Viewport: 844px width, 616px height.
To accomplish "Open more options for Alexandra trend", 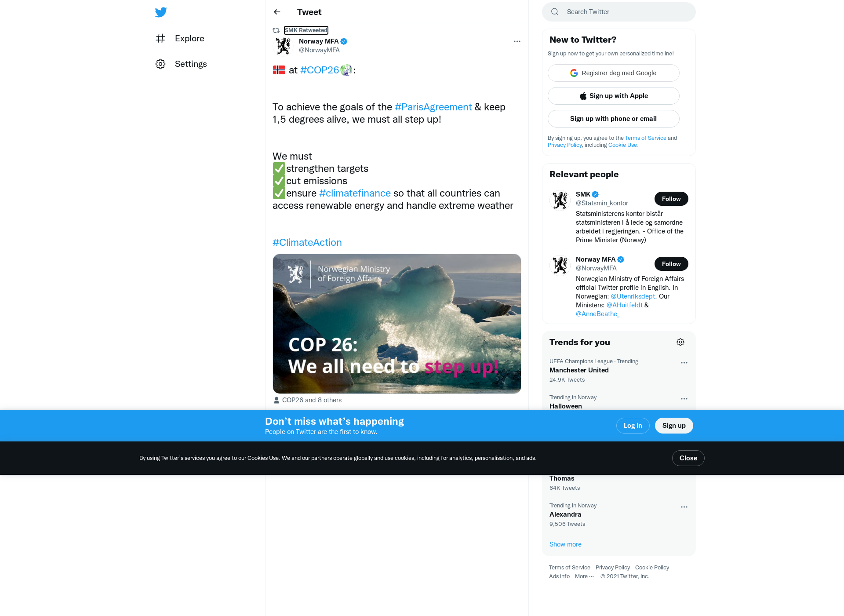I will point(684,507).
